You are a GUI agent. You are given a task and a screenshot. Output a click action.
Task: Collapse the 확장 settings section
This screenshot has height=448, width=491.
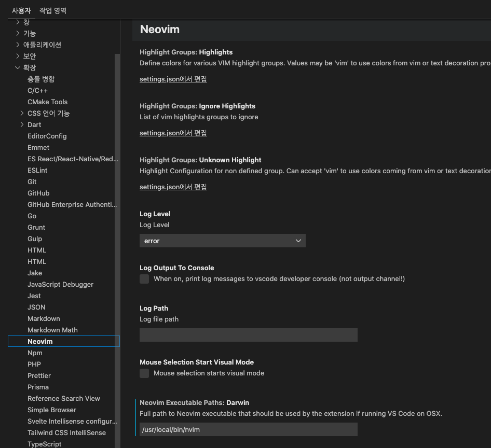(x=18, y=67)
